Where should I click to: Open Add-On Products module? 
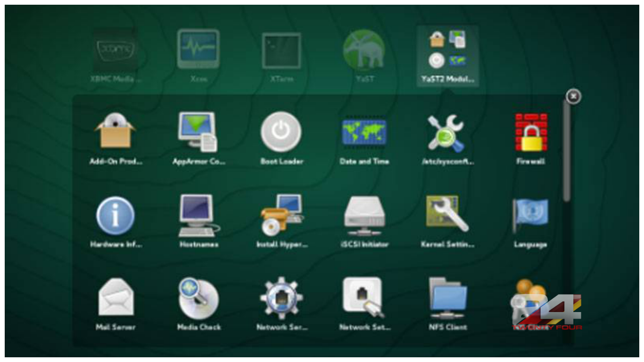point(116,132)
